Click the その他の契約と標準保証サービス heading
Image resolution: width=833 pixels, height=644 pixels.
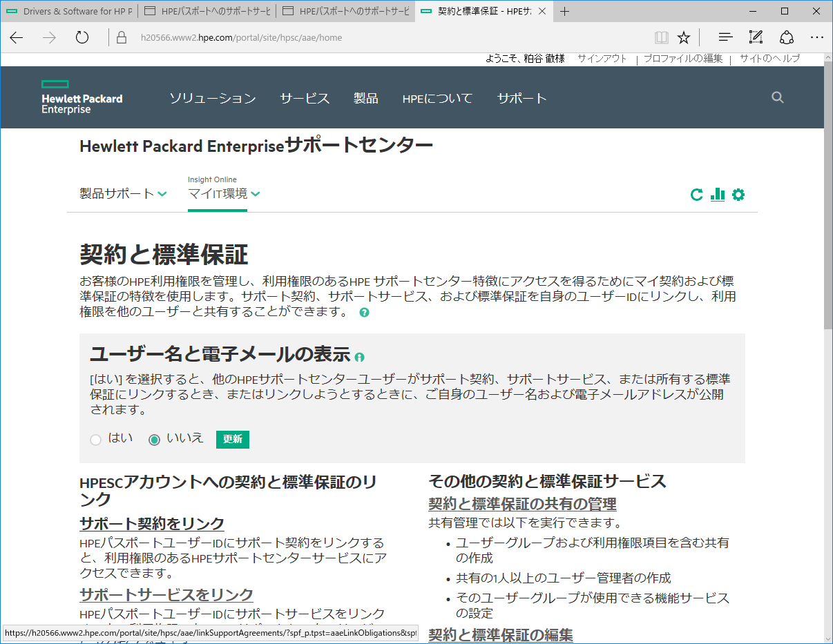click(x=547, y=481)
